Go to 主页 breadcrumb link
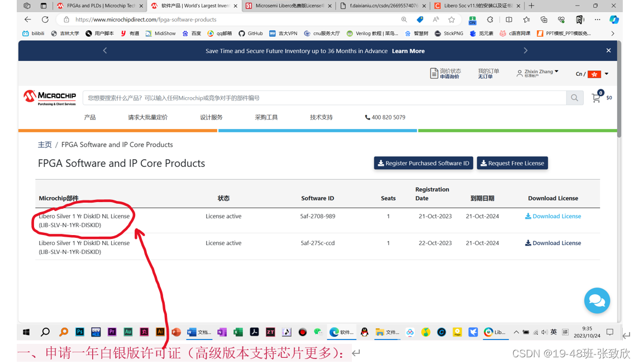This screenshot has width=639, height=364. [x=45, y=145]
